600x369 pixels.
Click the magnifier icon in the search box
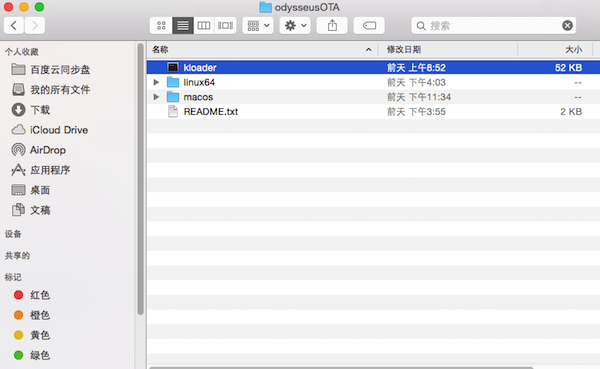click(x=421, y=26)
